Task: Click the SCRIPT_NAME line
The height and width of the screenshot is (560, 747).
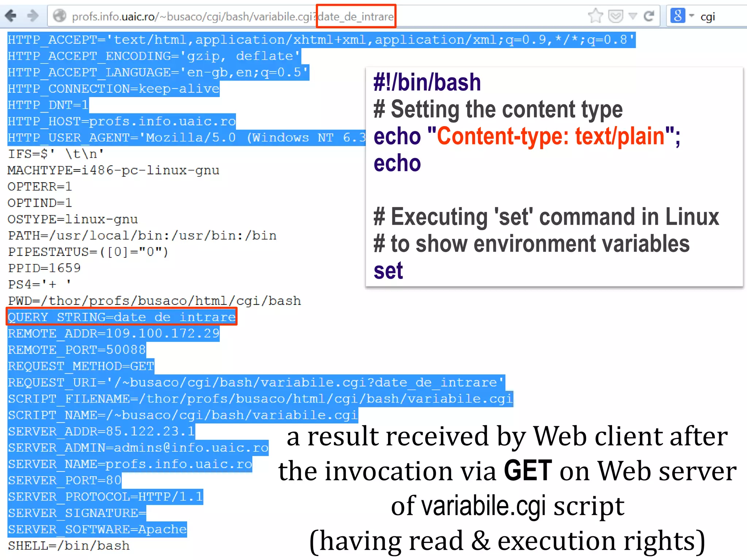Action: (183, 415)
